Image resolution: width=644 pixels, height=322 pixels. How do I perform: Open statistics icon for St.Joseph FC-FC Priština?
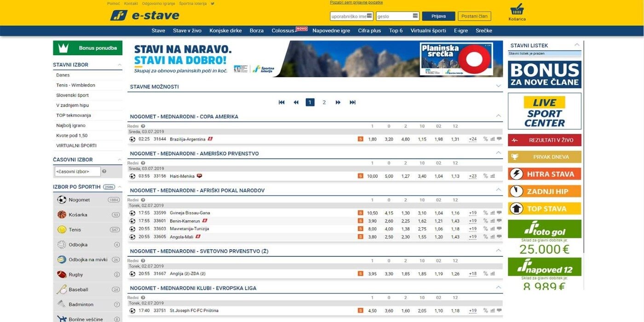pyautogui.click(x=493, y=310)
